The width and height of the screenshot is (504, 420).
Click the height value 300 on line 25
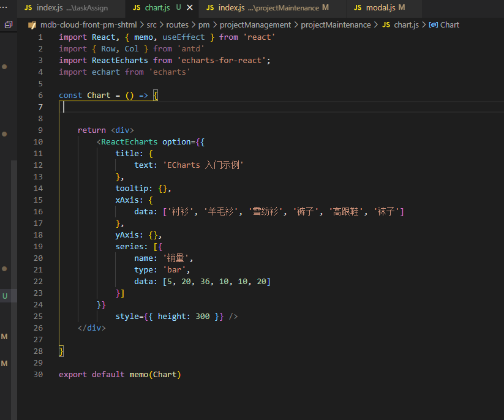(x=203, y=317)
